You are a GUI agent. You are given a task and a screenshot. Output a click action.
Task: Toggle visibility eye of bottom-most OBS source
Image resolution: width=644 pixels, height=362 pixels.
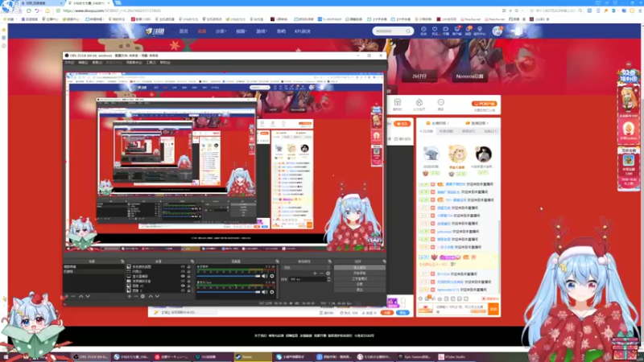[x=183, y=290]
